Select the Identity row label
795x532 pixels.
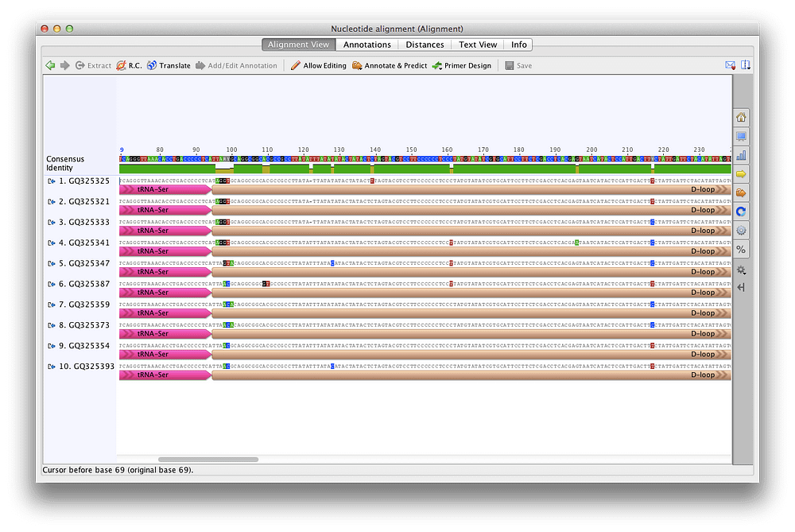[60, 168]
